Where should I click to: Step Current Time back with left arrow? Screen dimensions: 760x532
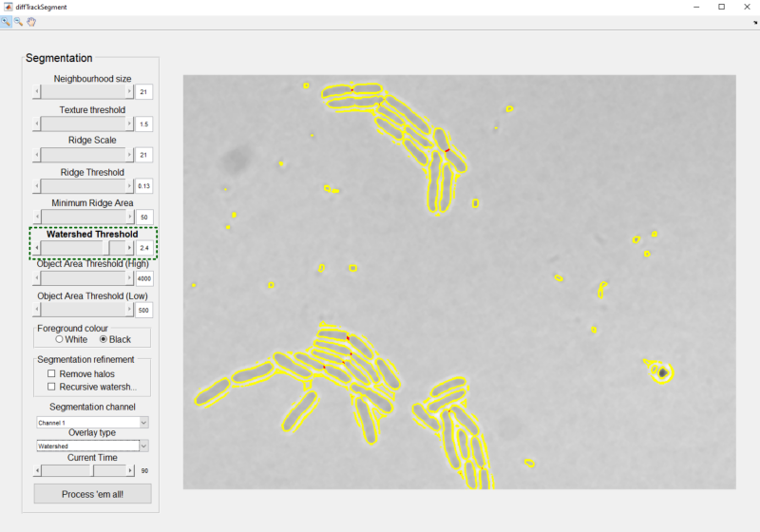[37, 470]
